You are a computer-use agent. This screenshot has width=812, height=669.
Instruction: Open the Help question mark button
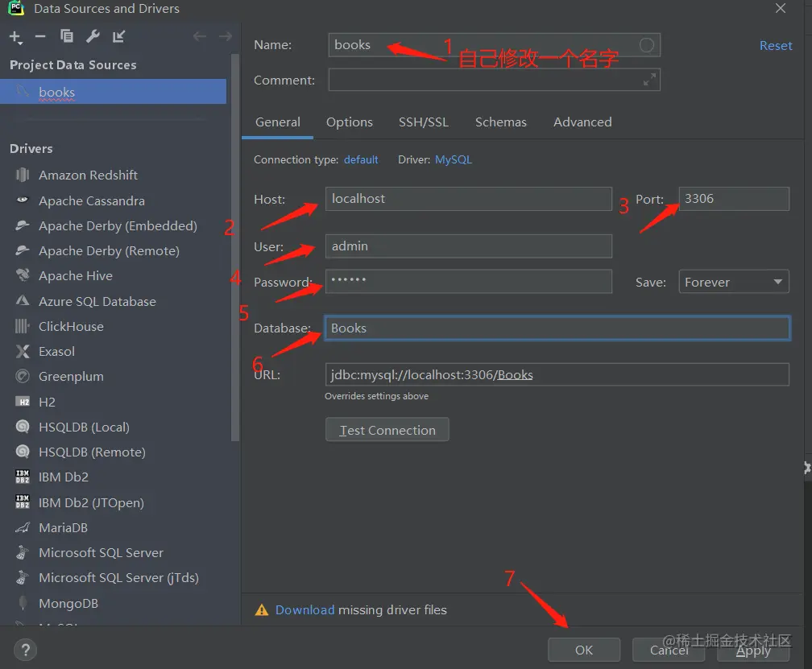tap(26, 650)
